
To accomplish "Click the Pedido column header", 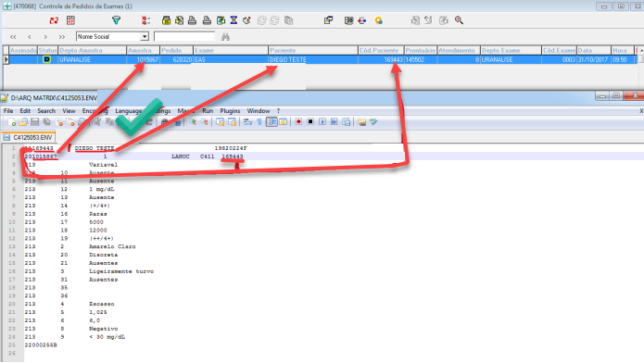I will point(176,51).
